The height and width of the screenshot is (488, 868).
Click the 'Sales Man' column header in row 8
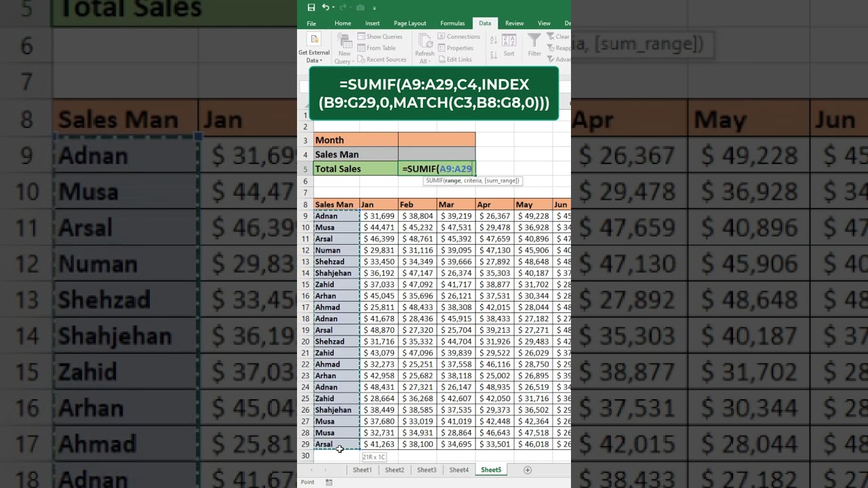click(x=336, y=204)
